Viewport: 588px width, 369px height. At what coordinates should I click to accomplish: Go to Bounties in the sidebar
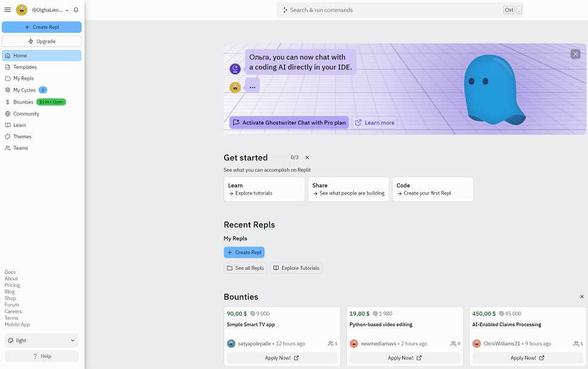point(24,102)
